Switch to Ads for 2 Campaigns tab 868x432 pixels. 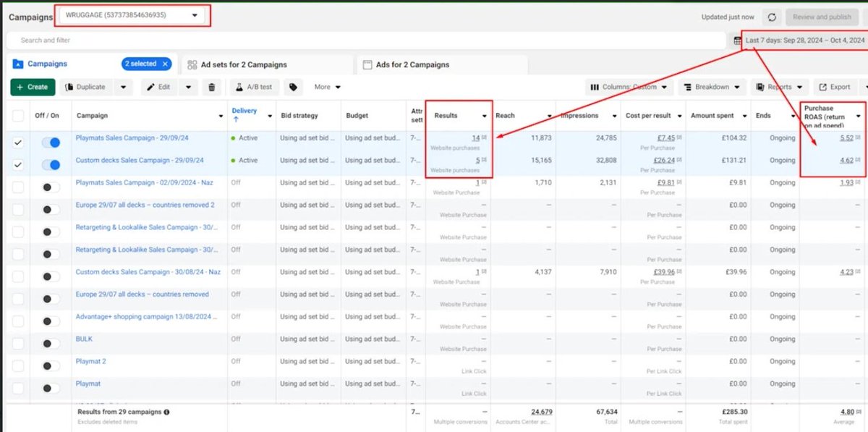click(x=442, y=64)
